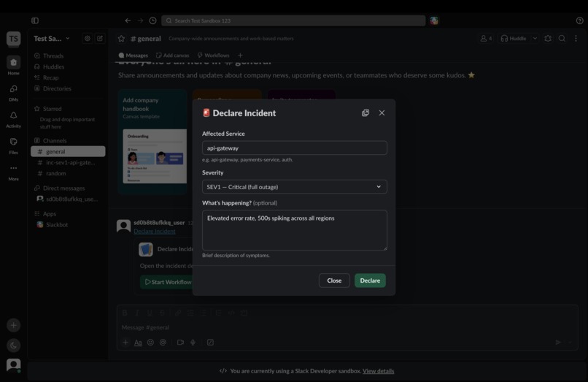Record a video clip icon
588x382 pixels.
coord(180,342)
